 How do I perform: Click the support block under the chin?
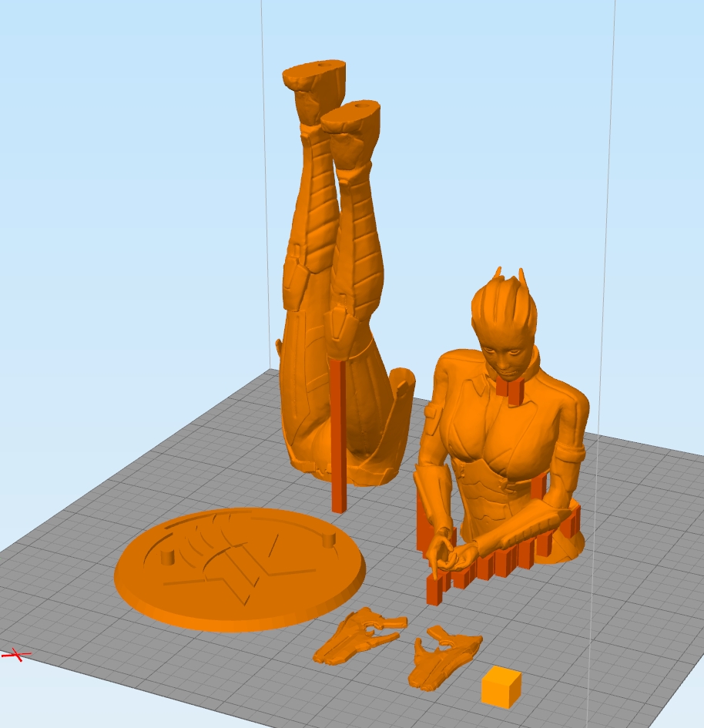510,391
